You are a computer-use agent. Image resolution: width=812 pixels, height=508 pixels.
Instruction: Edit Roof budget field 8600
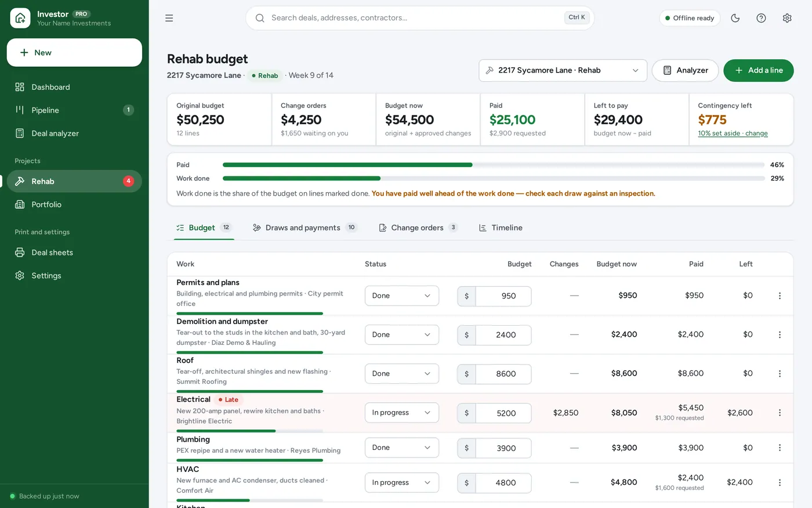(503, 374)
